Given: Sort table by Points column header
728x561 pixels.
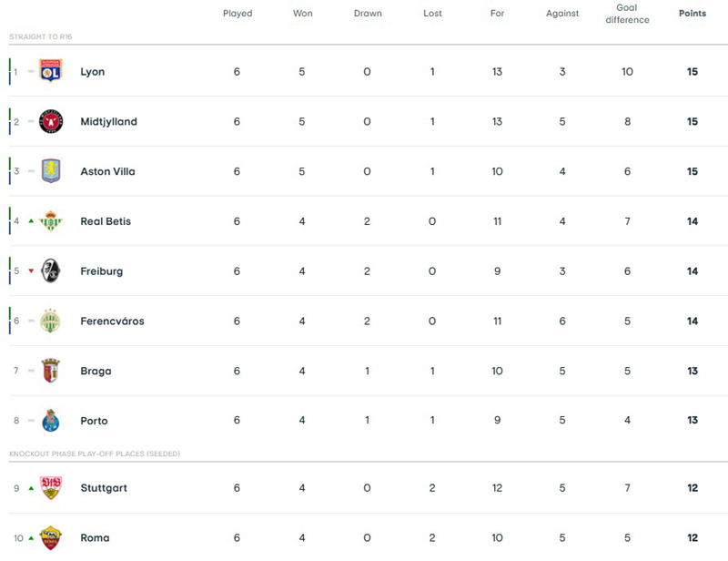Looking at the screenshot, I should click(692, 14).
